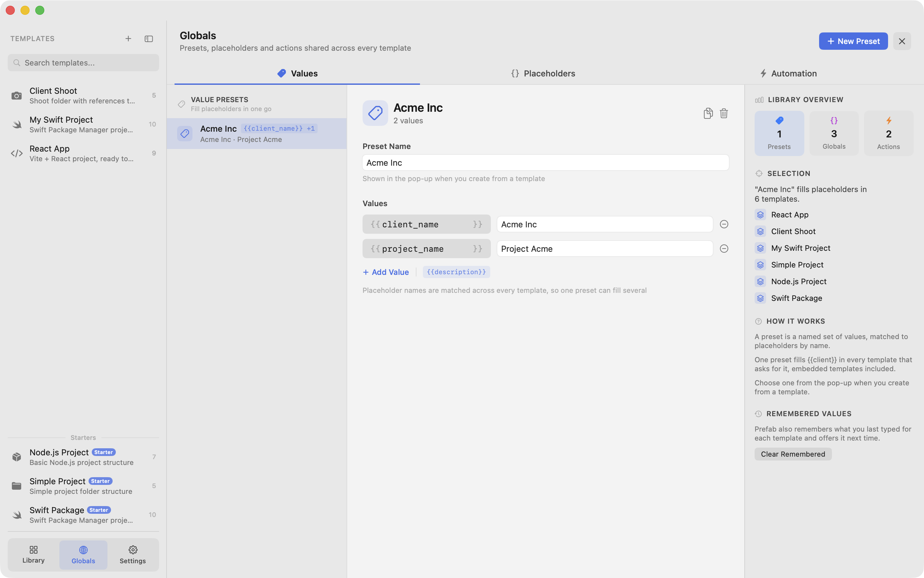Switch to the Automation tab
924x578 pixels.
coord(788,74)
